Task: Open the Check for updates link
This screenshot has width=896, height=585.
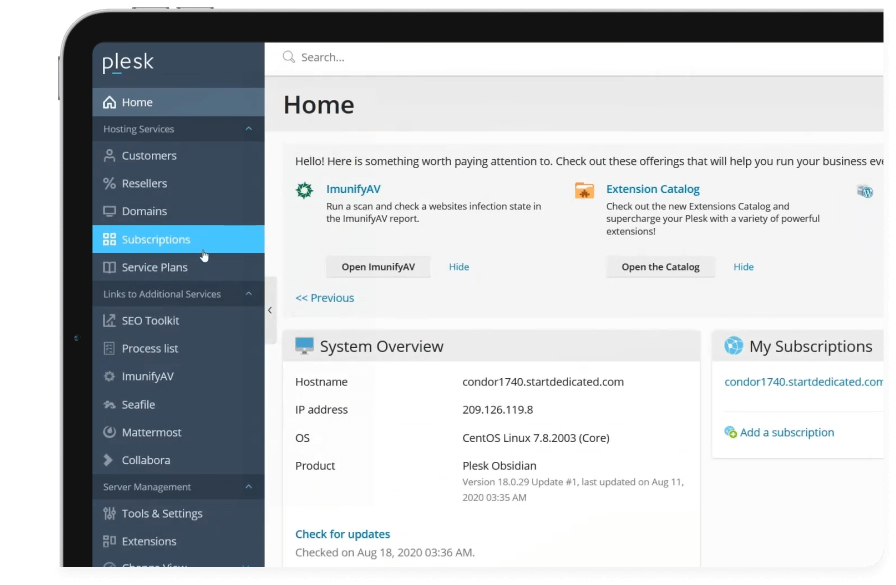Action: (342, 534)
